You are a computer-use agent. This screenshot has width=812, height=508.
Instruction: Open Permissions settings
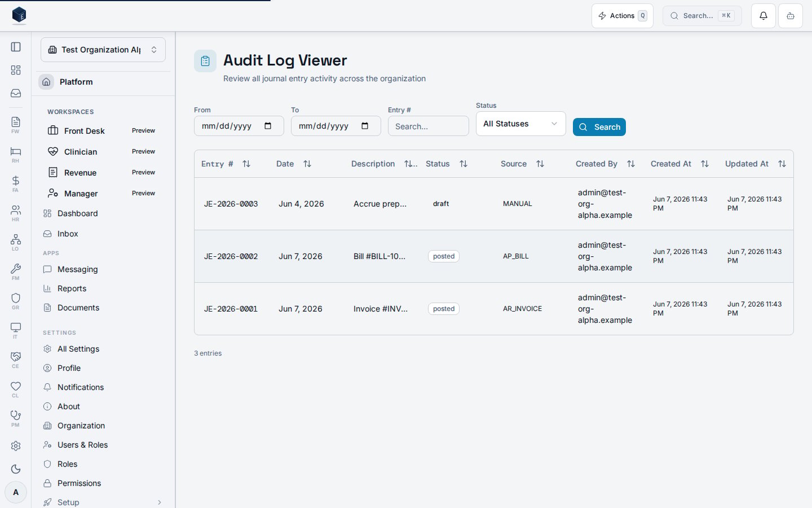[x=103, y=483]
